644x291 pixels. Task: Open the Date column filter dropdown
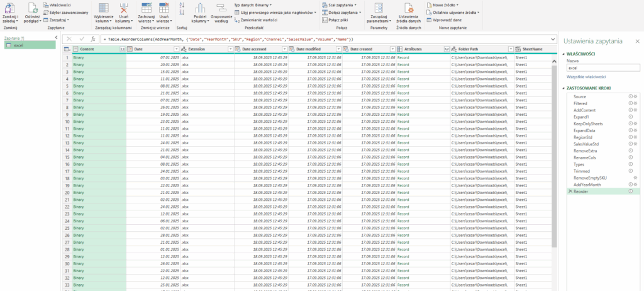tap(177, 49)
